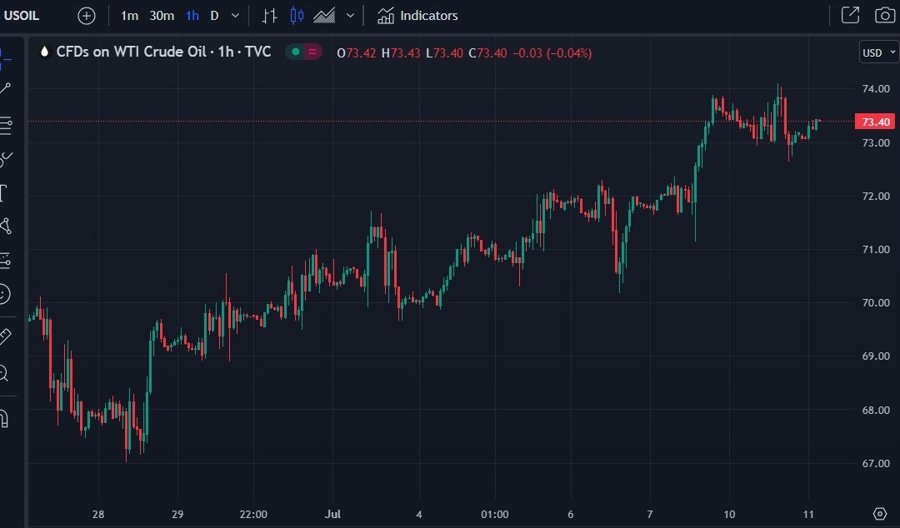Select the Bars chart style icon
900x528 pixels.
click(x=269, y=16)
